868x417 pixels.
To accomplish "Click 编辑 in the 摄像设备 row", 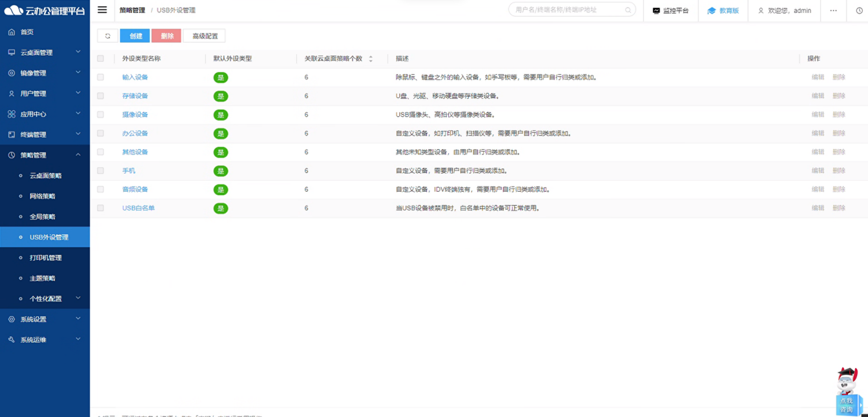I will coord(818,114).
